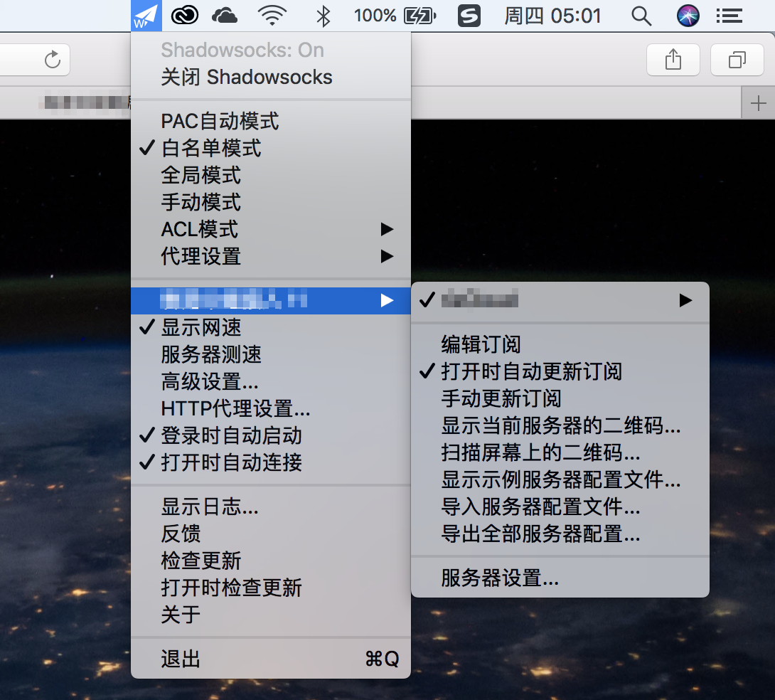Open the Creative Cloud menu bar icon
Image resolution: width=775 pixels, height=700 pixels.
[x=184, y=16]
